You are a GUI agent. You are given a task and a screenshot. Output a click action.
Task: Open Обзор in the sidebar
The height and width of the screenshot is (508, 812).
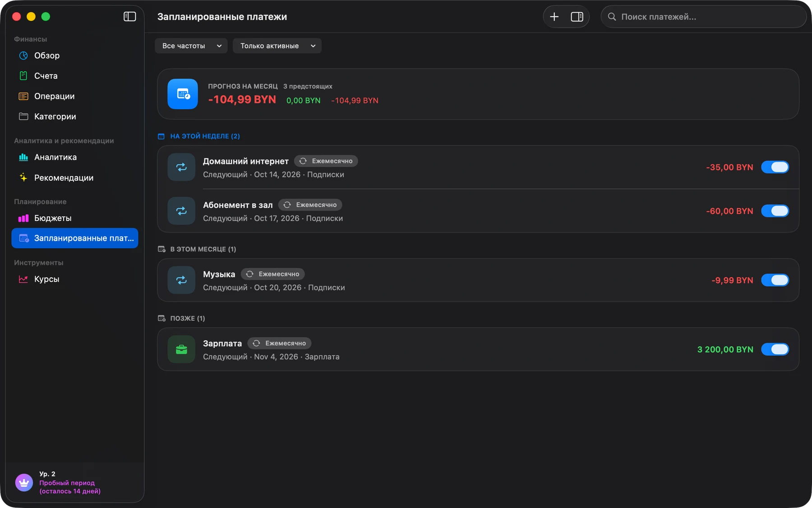(x=75, y=56)
